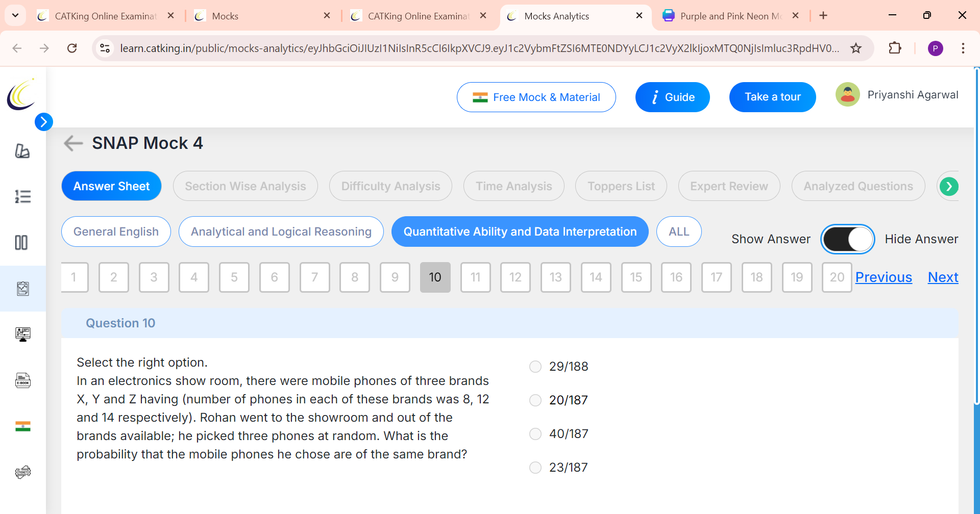Image resolution: width=980 pixels, height=514 pixels.
Task: Switch to Mocks browser tab
Action: (x=262, y=16)
